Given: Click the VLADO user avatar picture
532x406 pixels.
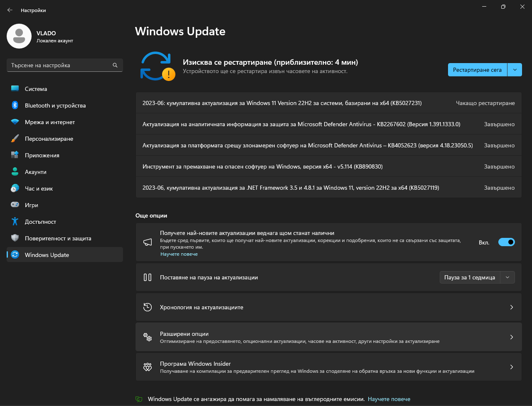Looking at the screenshot, I should tap(19, 36).
